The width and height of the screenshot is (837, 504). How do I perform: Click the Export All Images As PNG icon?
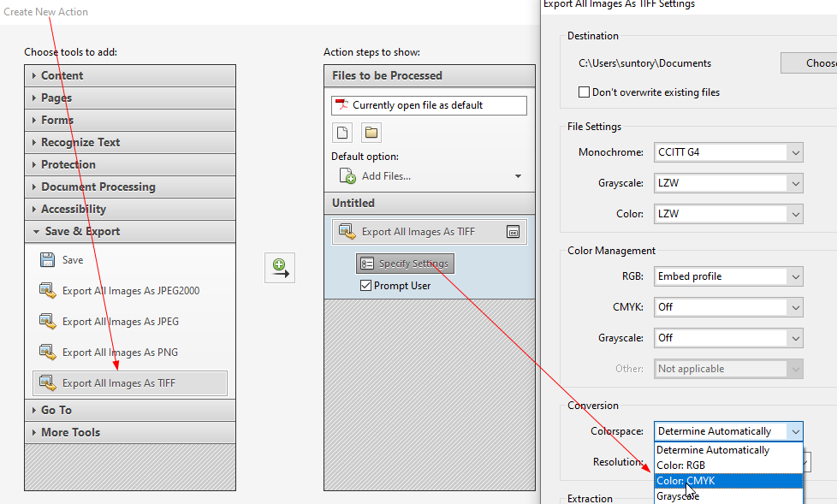pyautogui.click(x=48, y=353)
